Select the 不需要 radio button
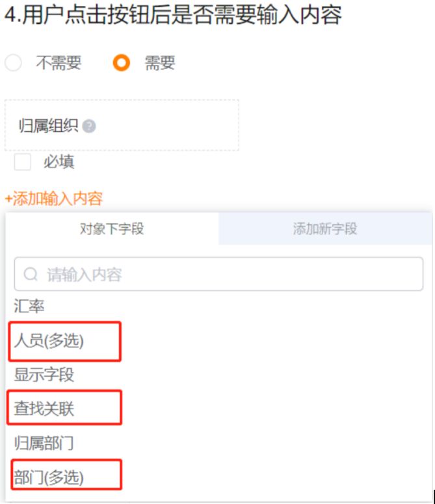 tap(13, 63)
